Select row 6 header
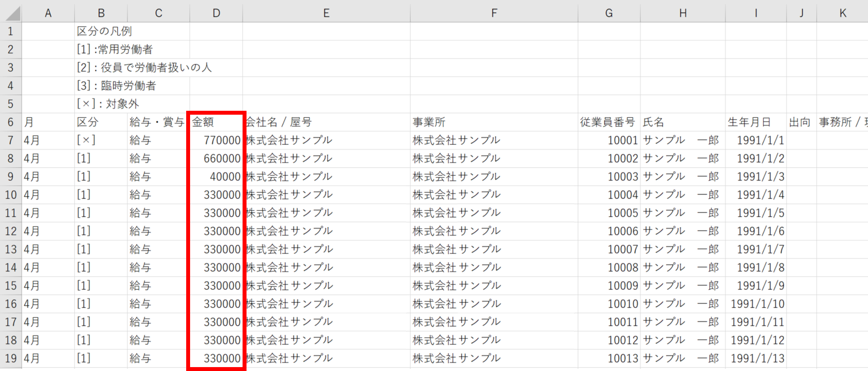Viewport: 868px width, 371px height. (10, 122)
